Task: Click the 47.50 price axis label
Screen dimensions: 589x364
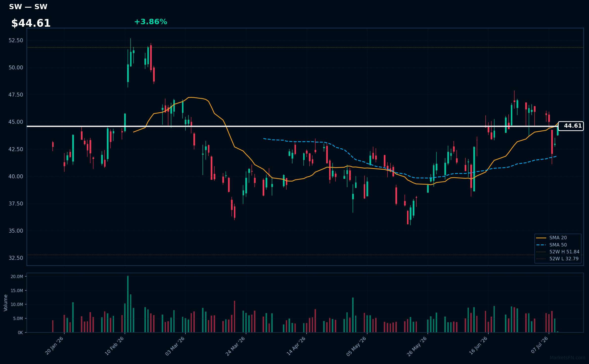Action: point(16,95)
